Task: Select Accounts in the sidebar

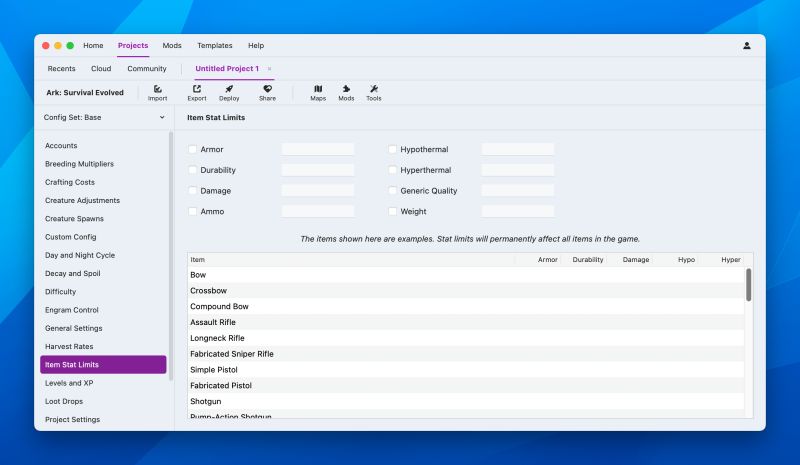Action: [x=103, y=145]
